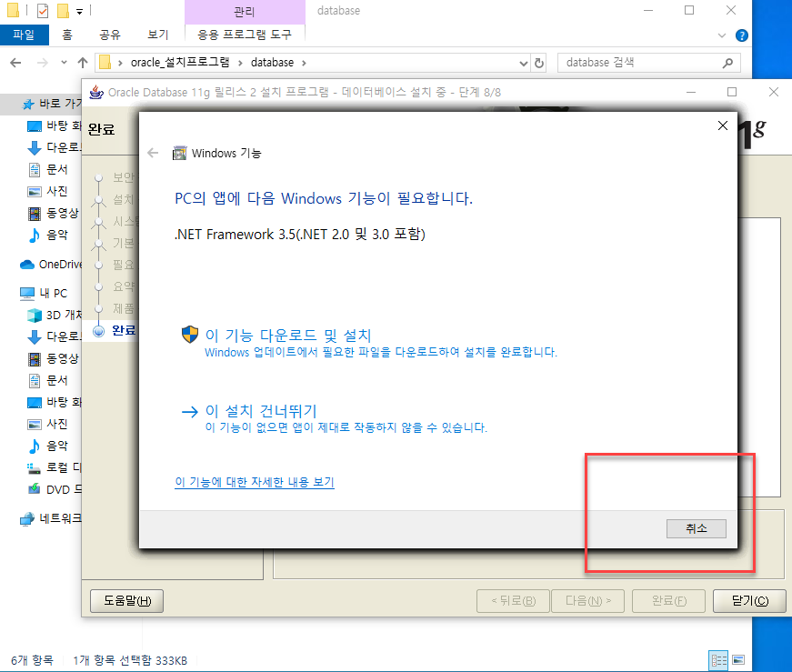Click the shield icon next to the download option
This screenshot has width=792, height=672.
[190, 335]
